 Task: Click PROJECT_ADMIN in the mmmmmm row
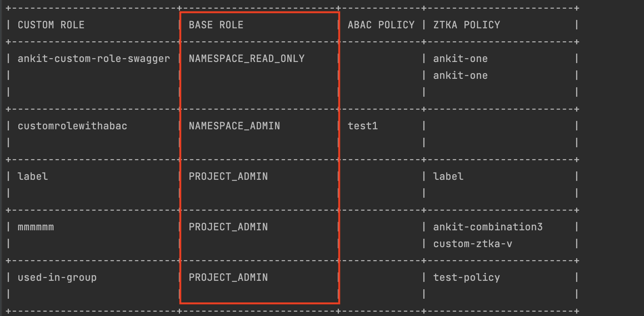pyautogui.click(x=228, y=227)
